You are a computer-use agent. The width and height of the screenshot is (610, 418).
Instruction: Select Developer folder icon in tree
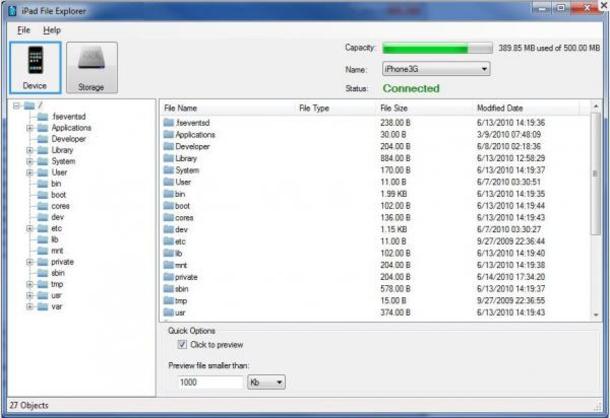(x=43, y=139)
